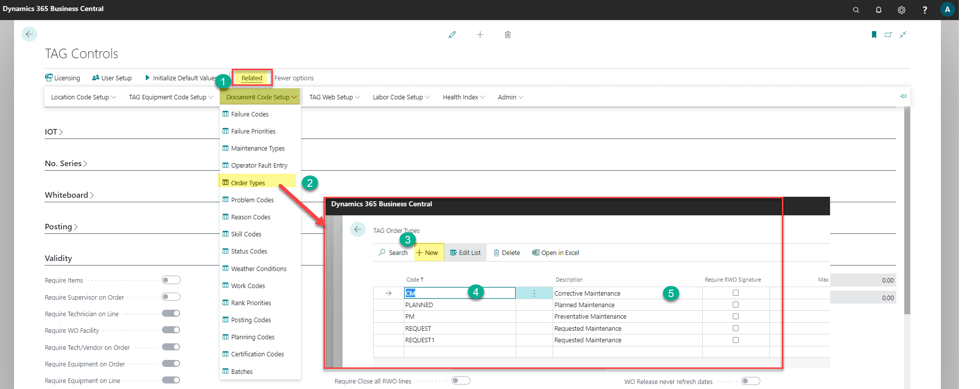Click the plus icon to create new record
Screen dimensions: 980x389
(480, 35)
